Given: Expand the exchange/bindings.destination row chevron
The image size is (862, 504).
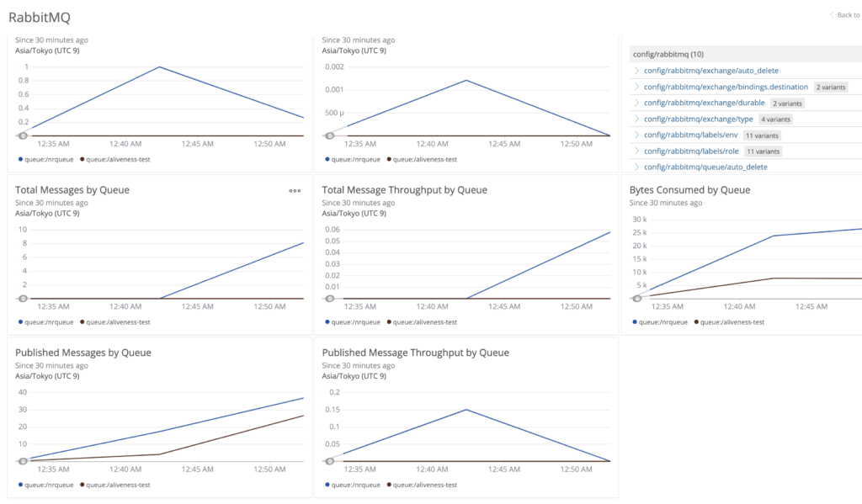Looking at the screenshot, I should pyautogui.click(x=636, y=87).
